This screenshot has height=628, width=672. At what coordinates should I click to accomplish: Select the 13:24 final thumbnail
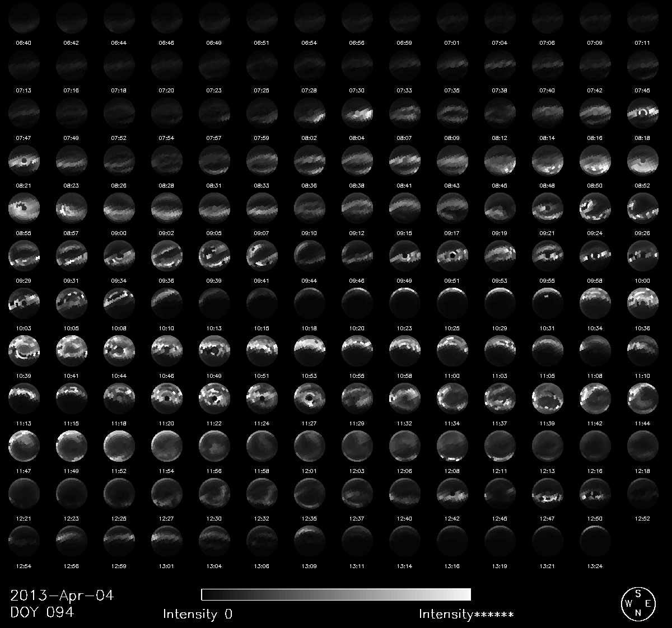(595, 541)
